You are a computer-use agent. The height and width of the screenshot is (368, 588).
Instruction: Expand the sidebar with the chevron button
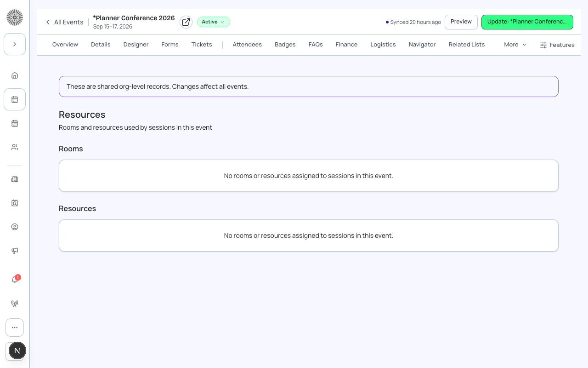tap(15, 44)
